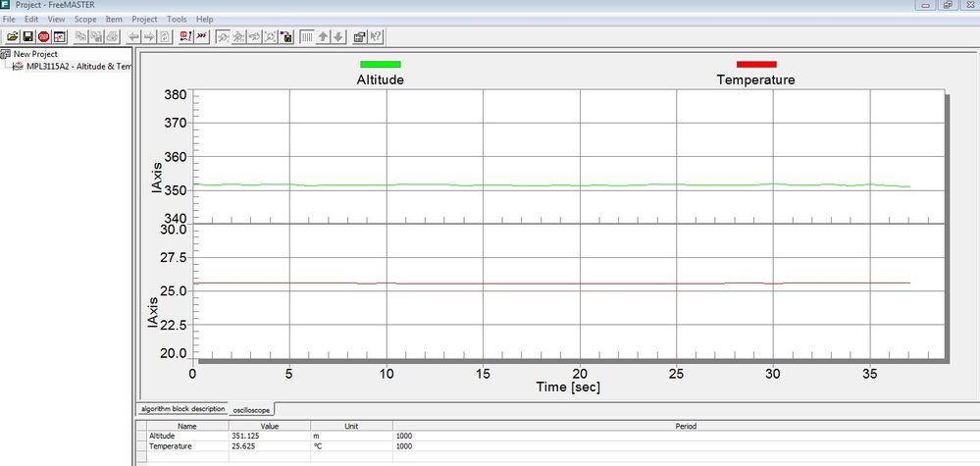This screenshot has width=980, height=466.
Task: Click the green Altitude legend swatch
Action: pyautogui.click(x=380, y=64)
